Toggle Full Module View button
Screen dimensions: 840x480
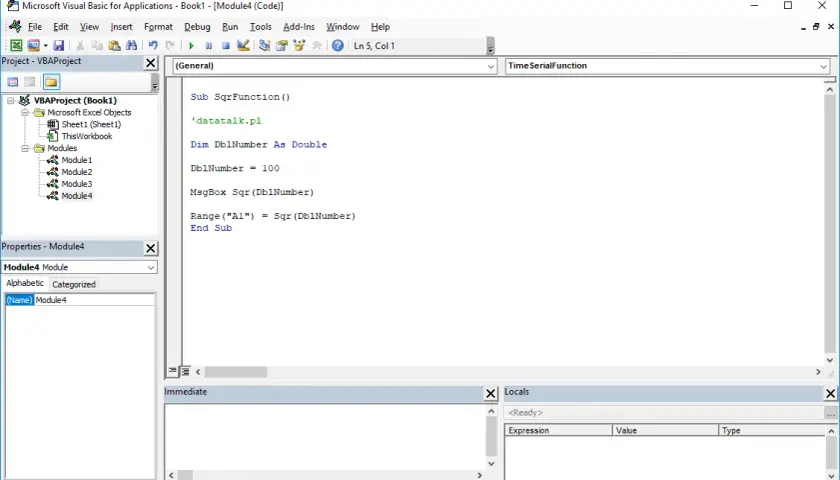pyautogui.click(x=185, y=371)
